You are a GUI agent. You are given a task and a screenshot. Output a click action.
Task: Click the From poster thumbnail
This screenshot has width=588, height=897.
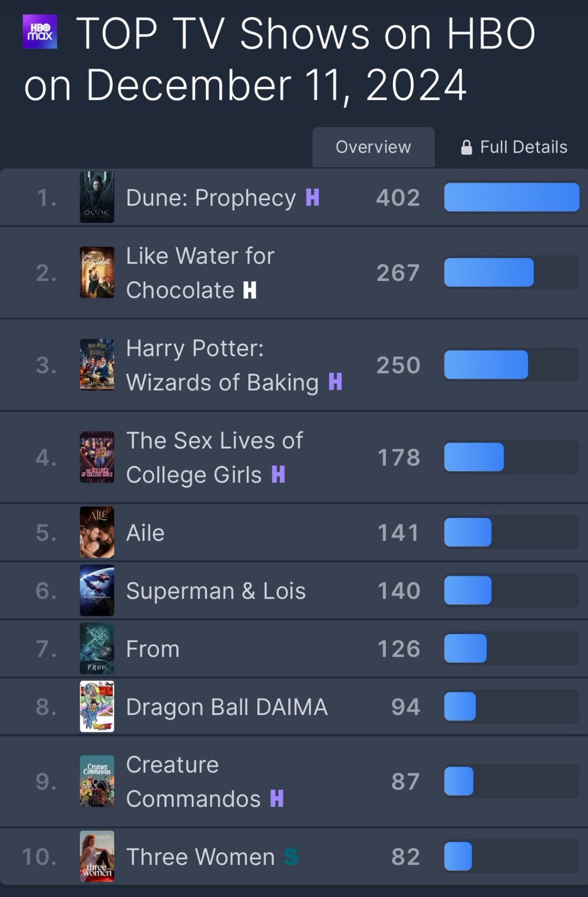pyautogui.click(x=97, y=648)
